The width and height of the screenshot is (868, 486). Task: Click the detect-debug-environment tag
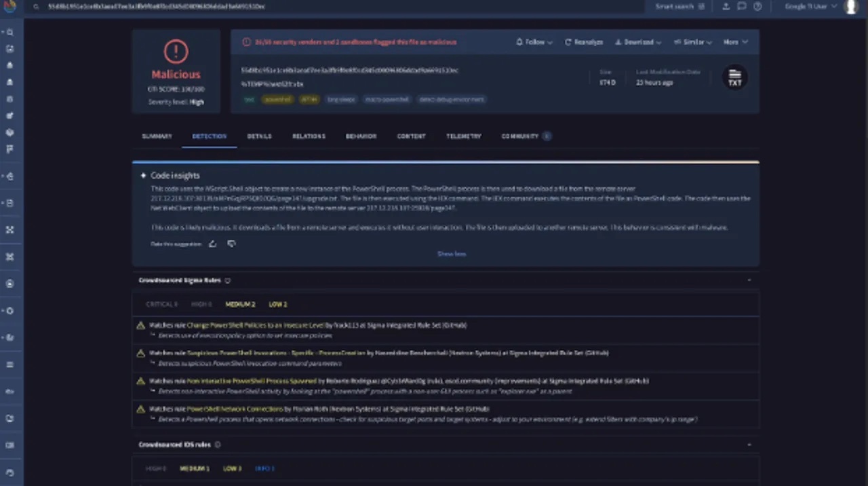click(451, 99)
